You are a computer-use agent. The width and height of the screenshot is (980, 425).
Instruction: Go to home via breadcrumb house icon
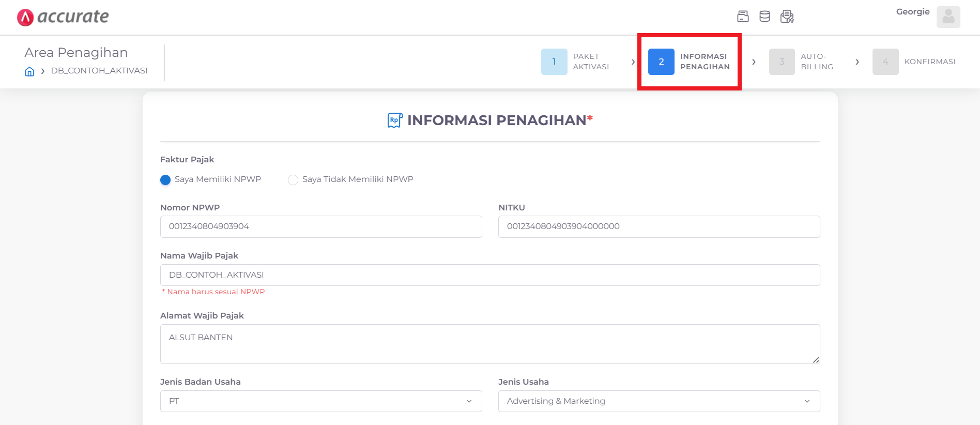click(29, 71)
